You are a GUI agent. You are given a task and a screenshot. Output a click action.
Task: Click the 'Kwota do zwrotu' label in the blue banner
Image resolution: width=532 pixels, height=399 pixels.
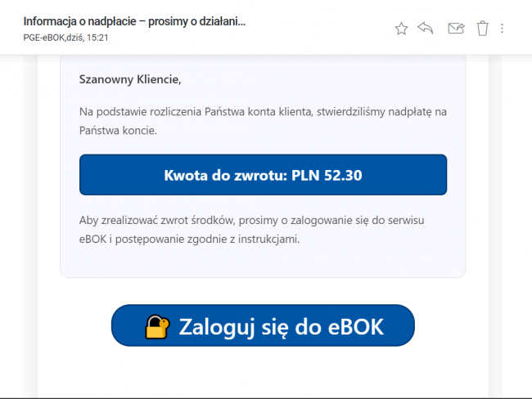click(225, 175)
